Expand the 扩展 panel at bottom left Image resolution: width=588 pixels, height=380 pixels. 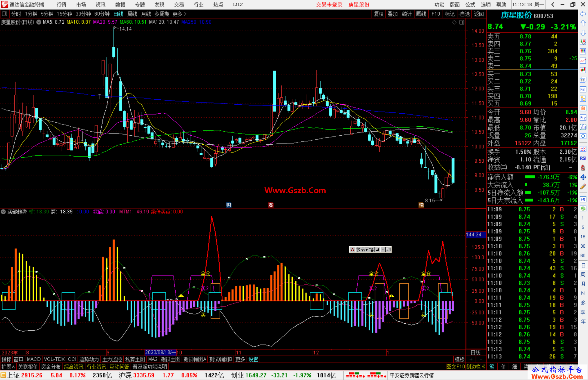8,367
